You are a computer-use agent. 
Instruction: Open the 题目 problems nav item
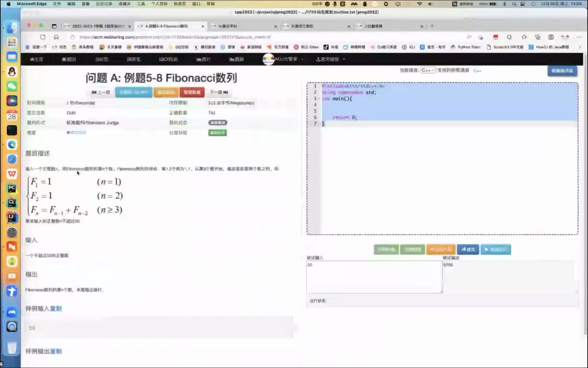(x=69, y=59)
